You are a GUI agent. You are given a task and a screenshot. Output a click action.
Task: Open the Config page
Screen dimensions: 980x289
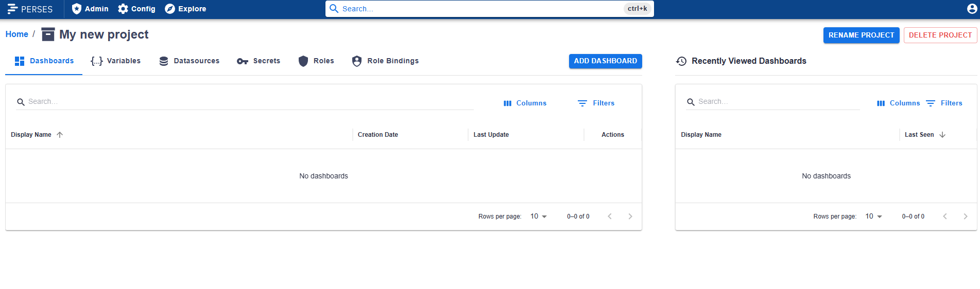[x=136, y=9]
